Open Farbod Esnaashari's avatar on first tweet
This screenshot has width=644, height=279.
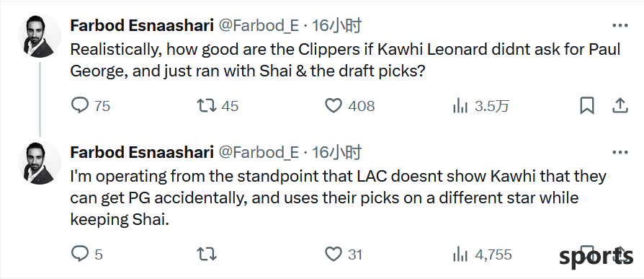coord(40,36)
